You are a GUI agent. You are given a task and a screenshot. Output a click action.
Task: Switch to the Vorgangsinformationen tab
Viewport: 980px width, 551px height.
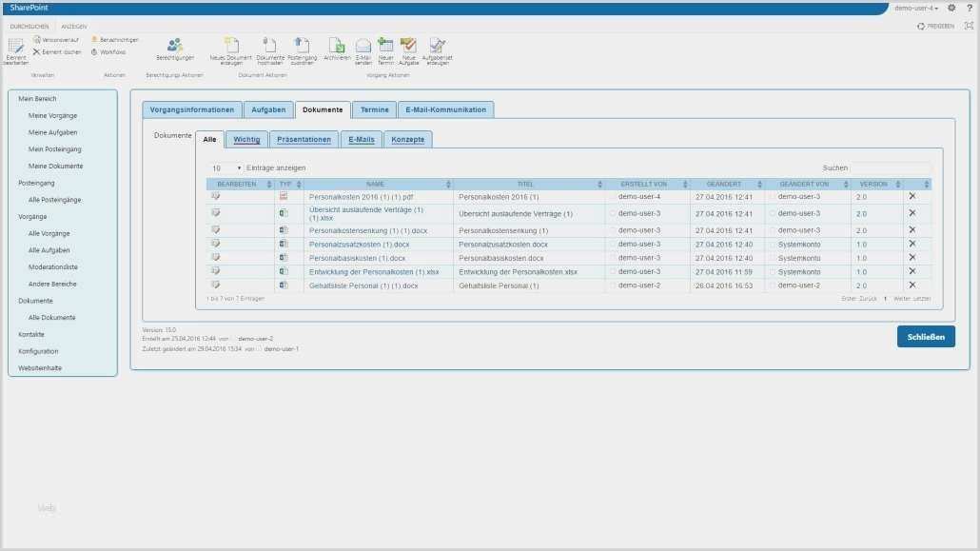[x=192, y=110]
